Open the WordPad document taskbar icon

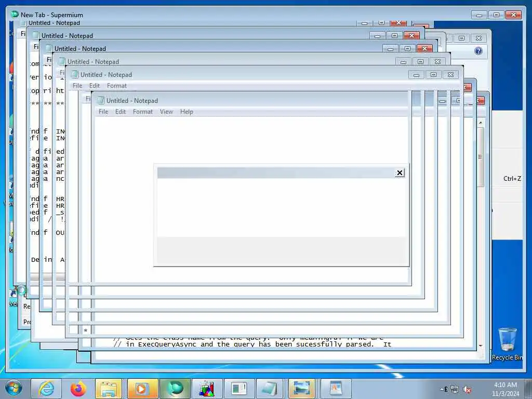336,389
